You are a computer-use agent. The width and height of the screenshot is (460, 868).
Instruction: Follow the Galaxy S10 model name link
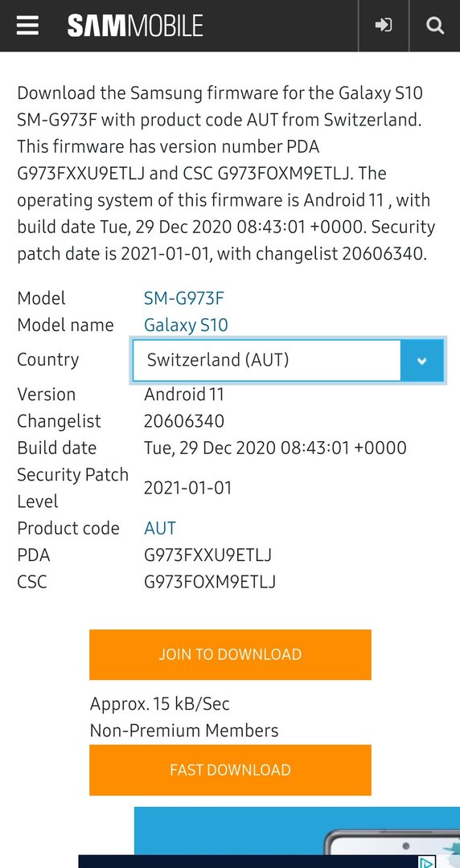(x=186, y=325)
